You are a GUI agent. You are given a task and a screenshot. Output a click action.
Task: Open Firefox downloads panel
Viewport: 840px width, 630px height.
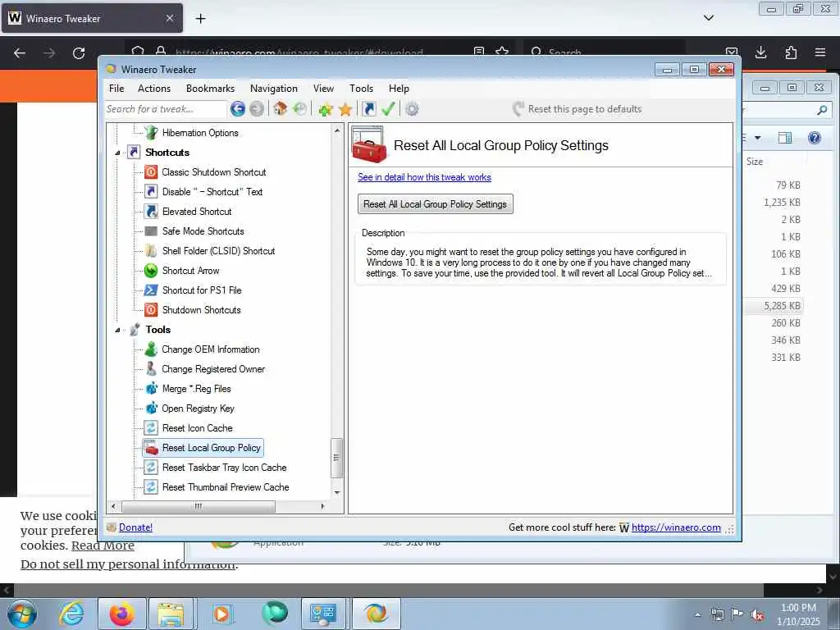click(x=760, y=52)
